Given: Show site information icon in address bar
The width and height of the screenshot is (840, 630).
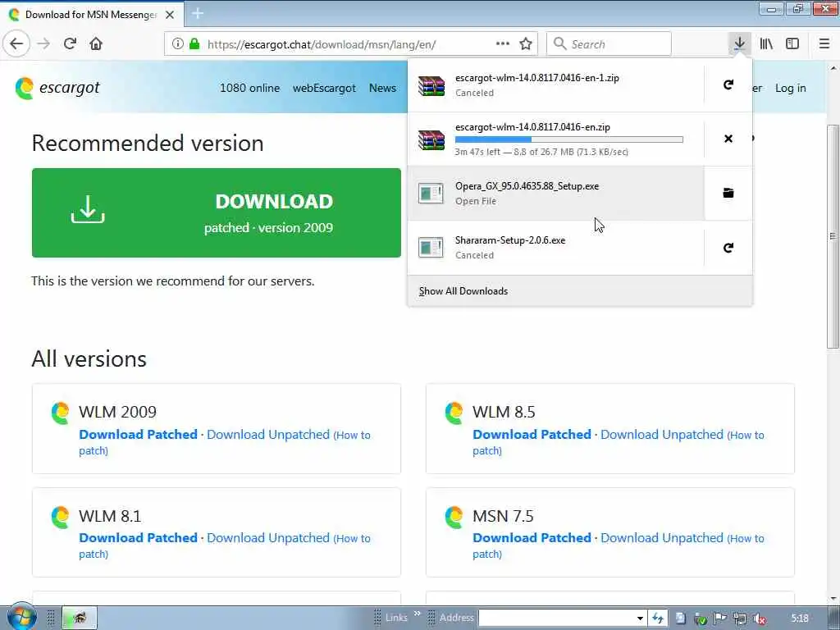Looking at the screenshot, I should (x=178, y=44).
